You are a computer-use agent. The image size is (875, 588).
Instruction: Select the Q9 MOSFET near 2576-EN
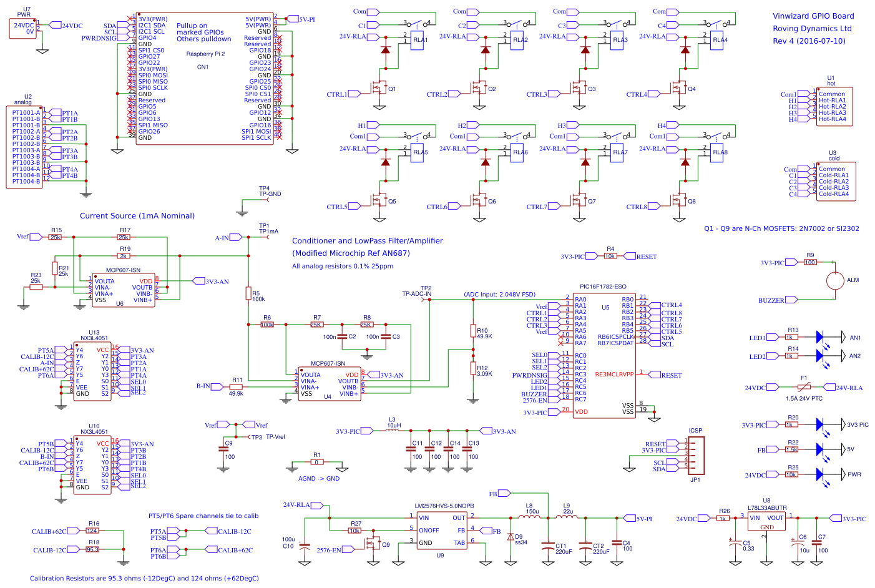point(372,544)
